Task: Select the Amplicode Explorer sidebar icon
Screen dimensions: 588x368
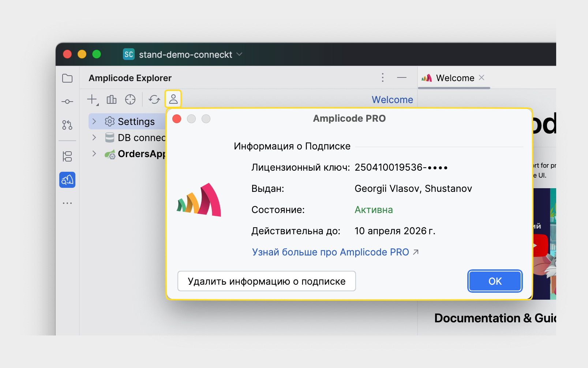Action: (67, 180)
